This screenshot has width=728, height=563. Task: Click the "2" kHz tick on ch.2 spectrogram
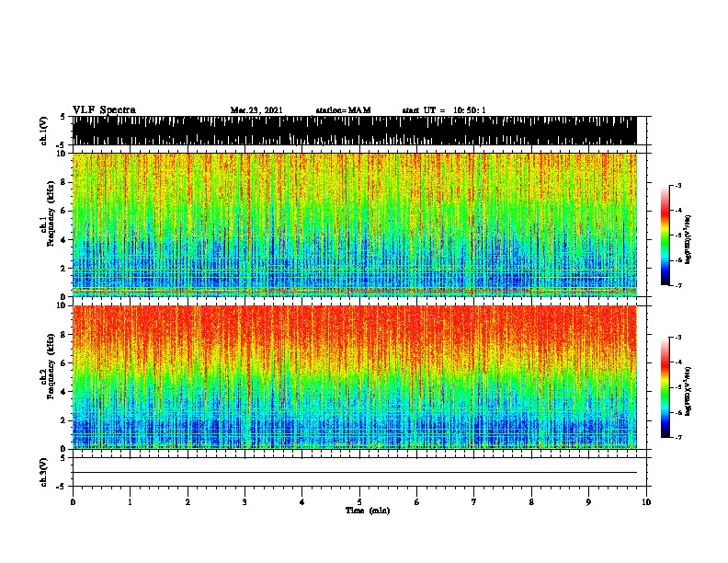64,420
